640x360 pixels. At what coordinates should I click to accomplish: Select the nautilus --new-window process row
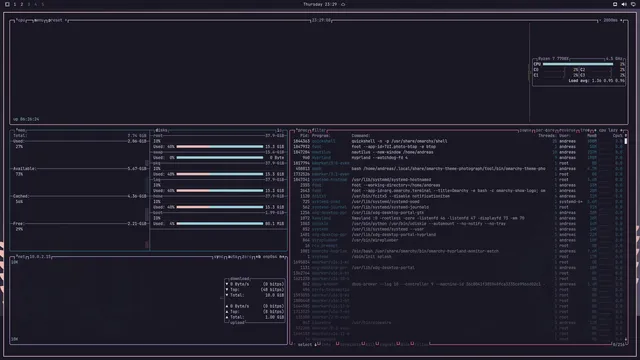pyautogui.click(x=458, y=152)
